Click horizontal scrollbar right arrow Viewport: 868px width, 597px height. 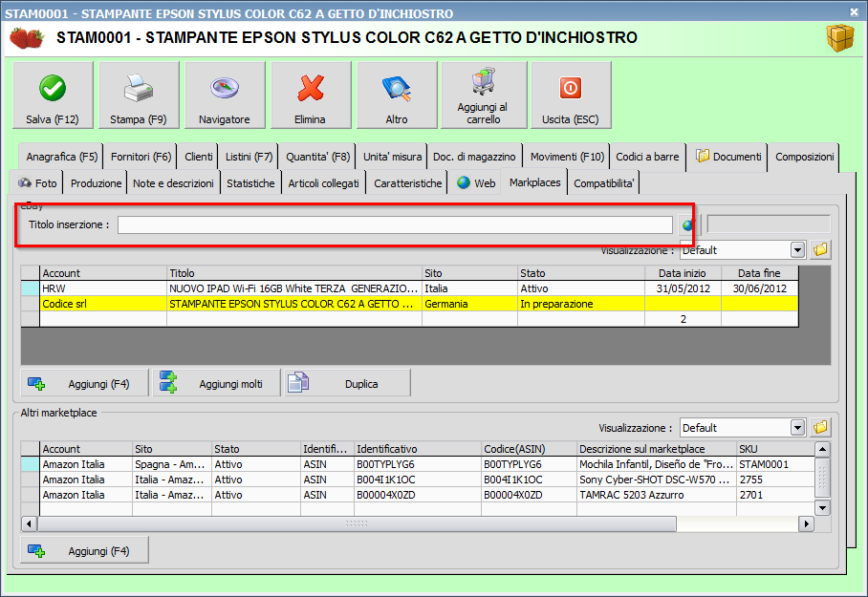point(806,523)
